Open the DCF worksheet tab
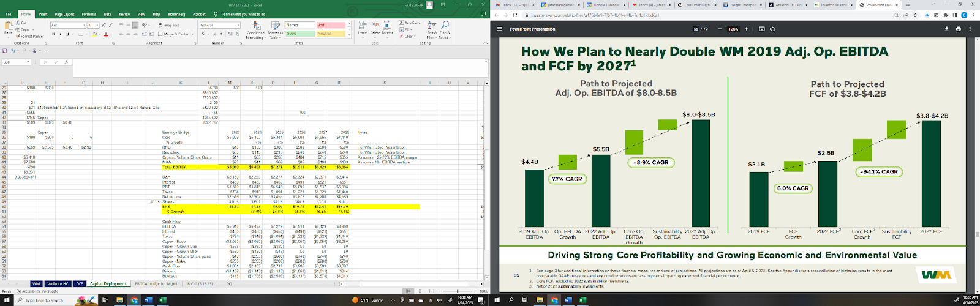 point(80,284)
